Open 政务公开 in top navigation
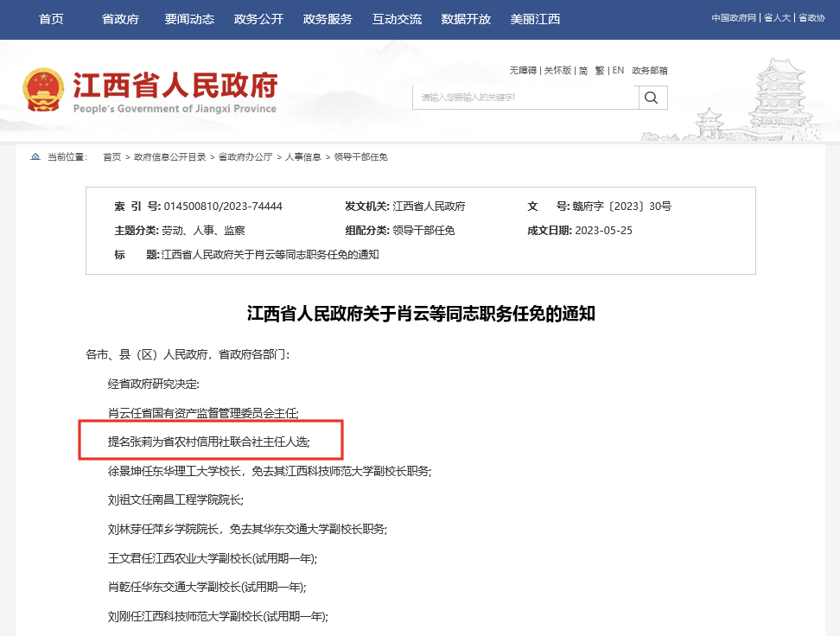The image size is (840, 636). [258, 19]
